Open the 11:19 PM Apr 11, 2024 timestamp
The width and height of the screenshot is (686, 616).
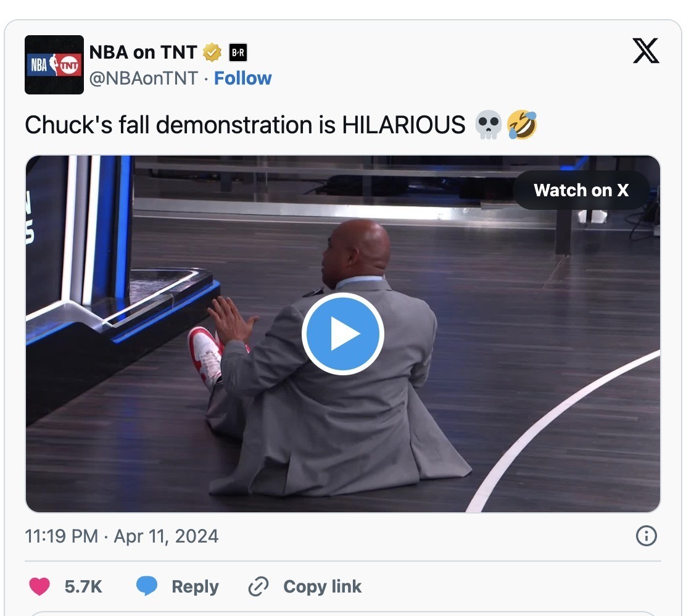tap(122, 536)
